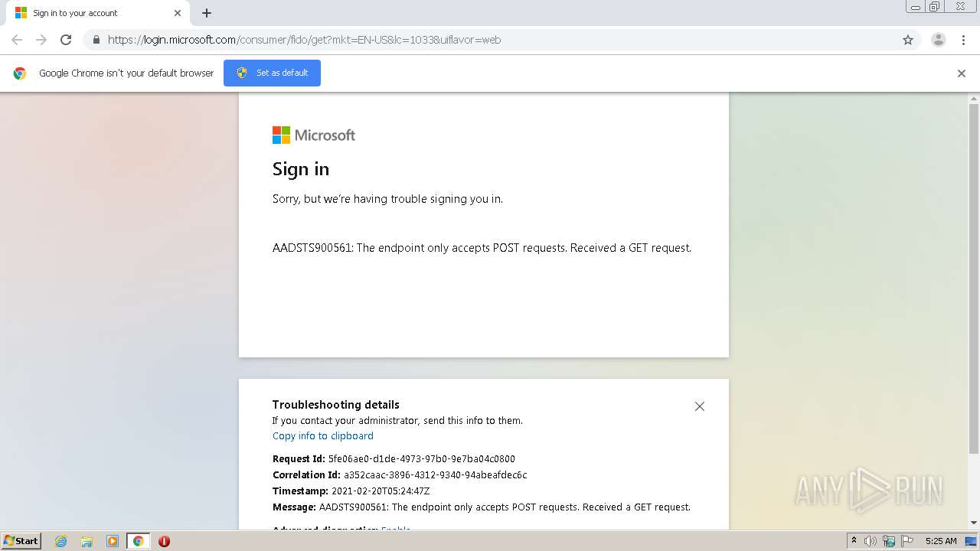980x551 pixels.
Task: Close the Troubleshooting details panel
Action: click(x=699, y=406)
